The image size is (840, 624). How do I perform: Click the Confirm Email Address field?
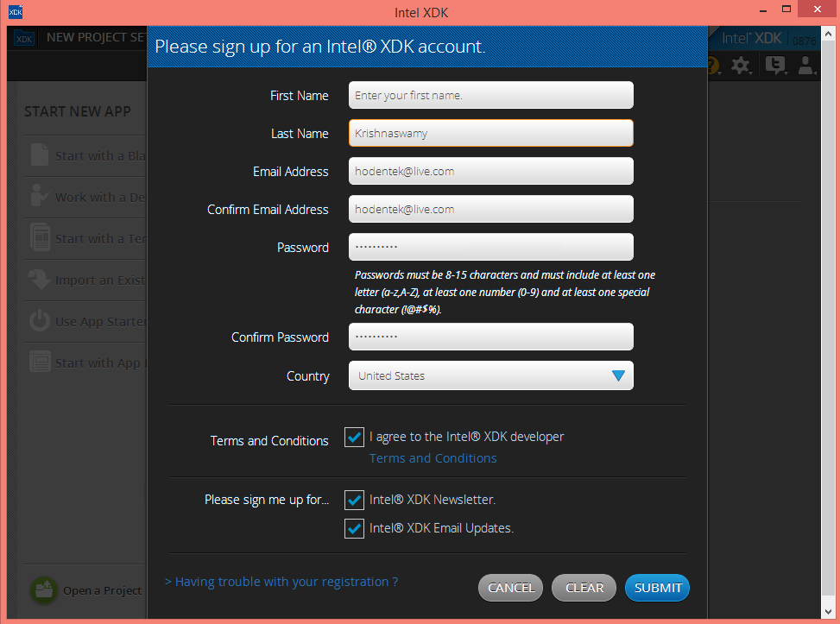coord(490,210)
